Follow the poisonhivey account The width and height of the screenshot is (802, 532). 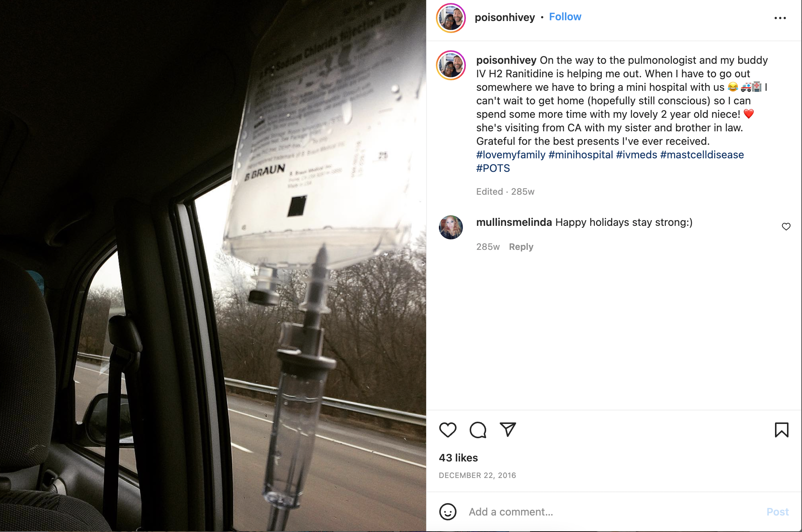click(565, 17)
